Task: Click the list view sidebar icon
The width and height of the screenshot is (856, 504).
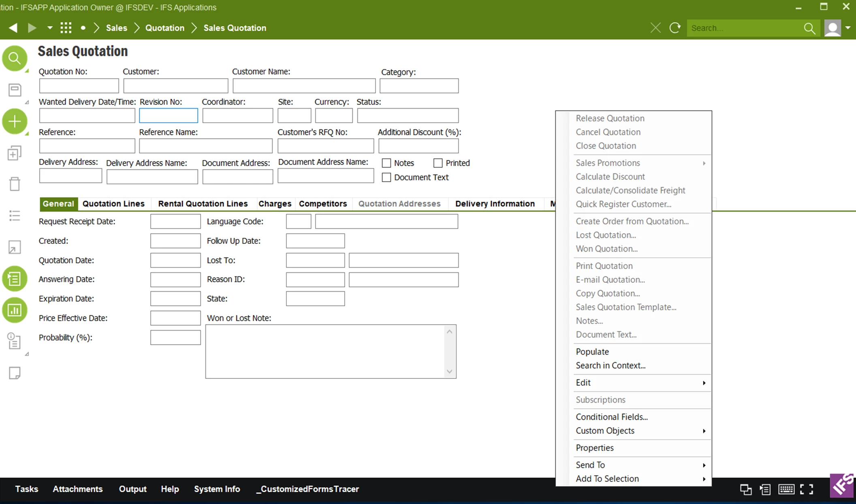Action: [x=15, y=215]
